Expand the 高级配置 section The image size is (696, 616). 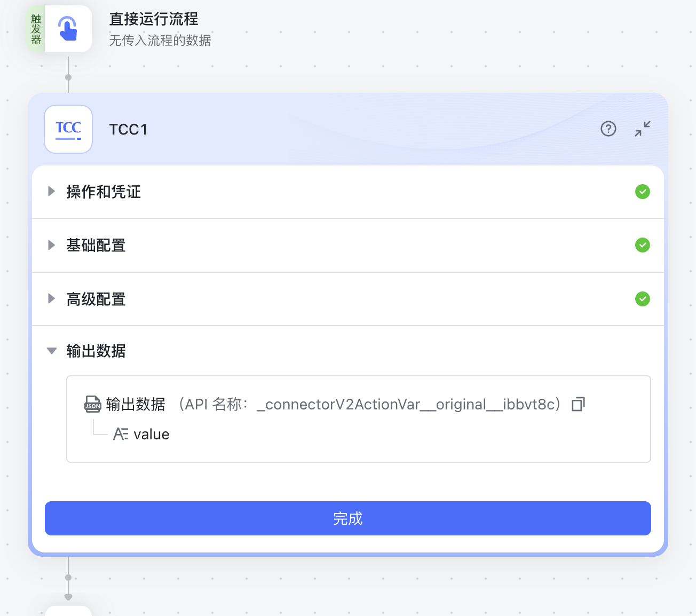[x=51, y=298]
